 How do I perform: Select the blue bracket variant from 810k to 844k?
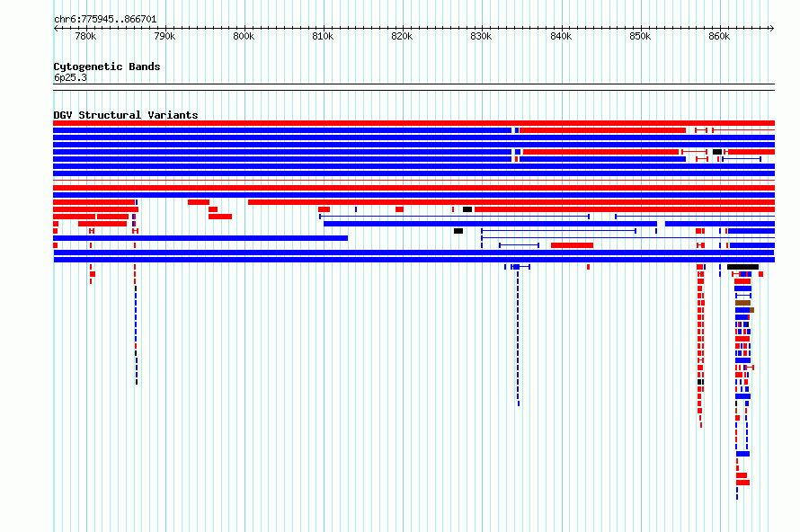[x=454, y=217]
